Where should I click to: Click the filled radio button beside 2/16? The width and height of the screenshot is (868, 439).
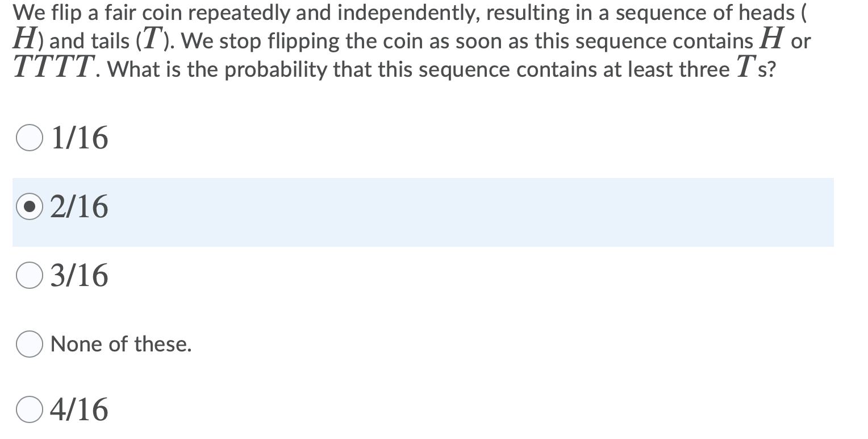[29, 207]
